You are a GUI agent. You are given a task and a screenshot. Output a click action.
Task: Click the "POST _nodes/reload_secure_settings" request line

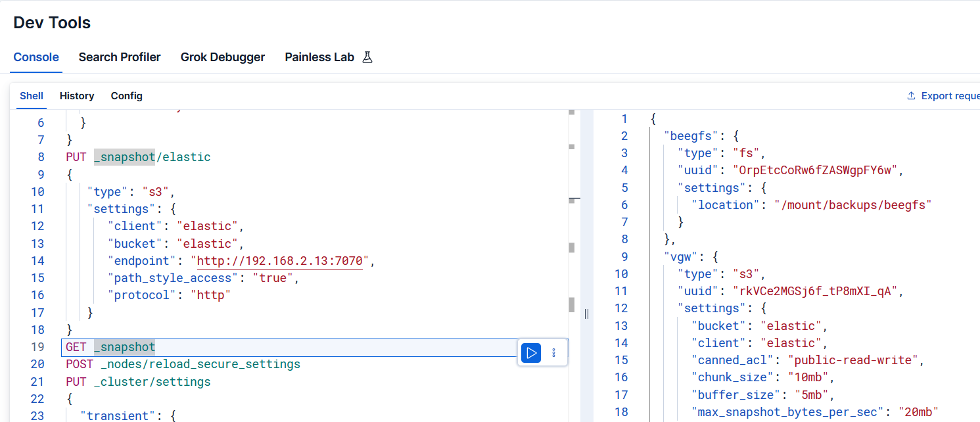tap(183, 364)
